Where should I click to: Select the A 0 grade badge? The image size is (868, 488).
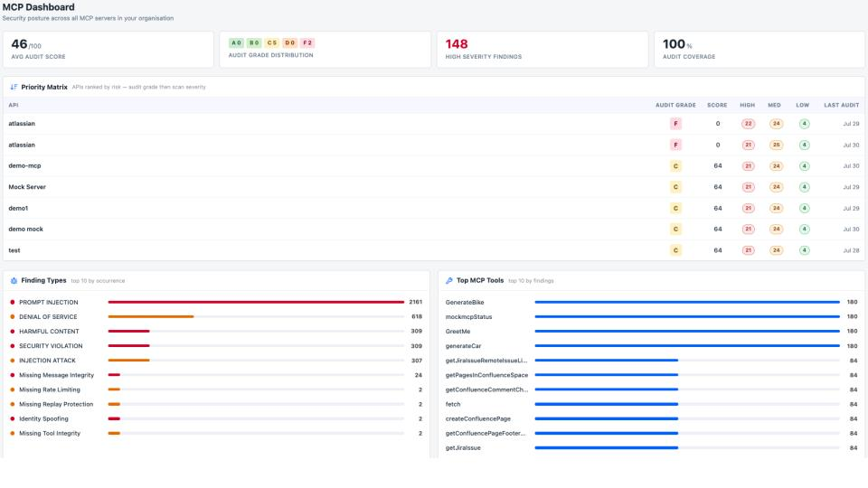(236, 42)
